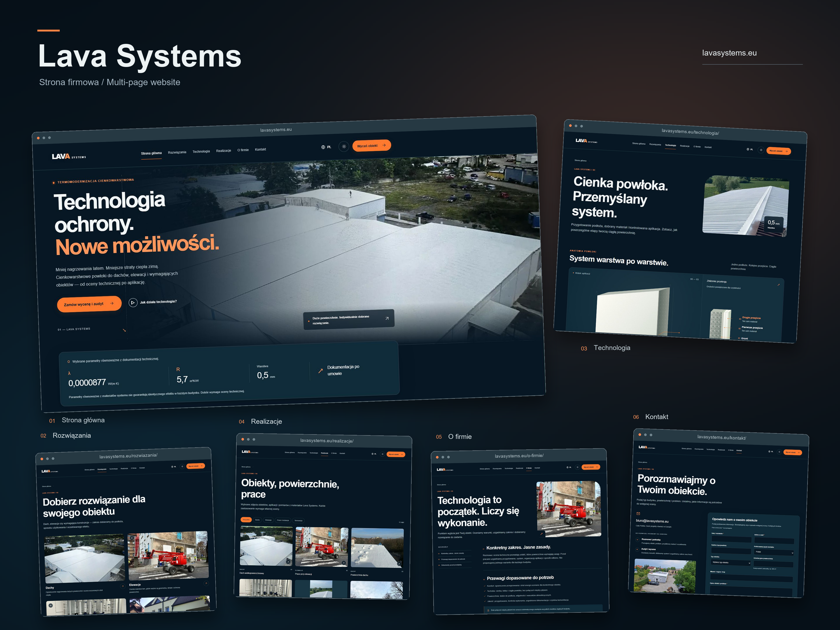Screen dimensions: 840x630
Task: Select the 'Prace i instalacje' filter chip
Action: pyautogui.click(x=283, y=520)
